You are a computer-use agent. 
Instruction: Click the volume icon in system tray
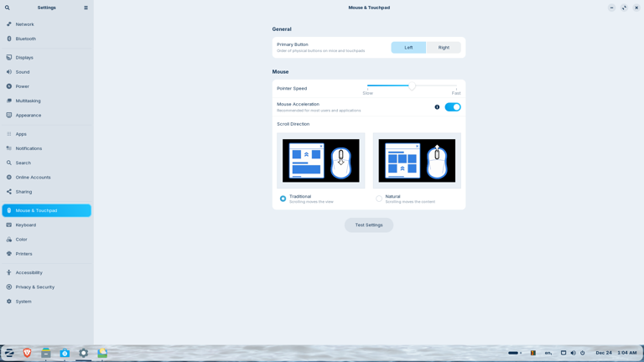(x=574, y=353)
